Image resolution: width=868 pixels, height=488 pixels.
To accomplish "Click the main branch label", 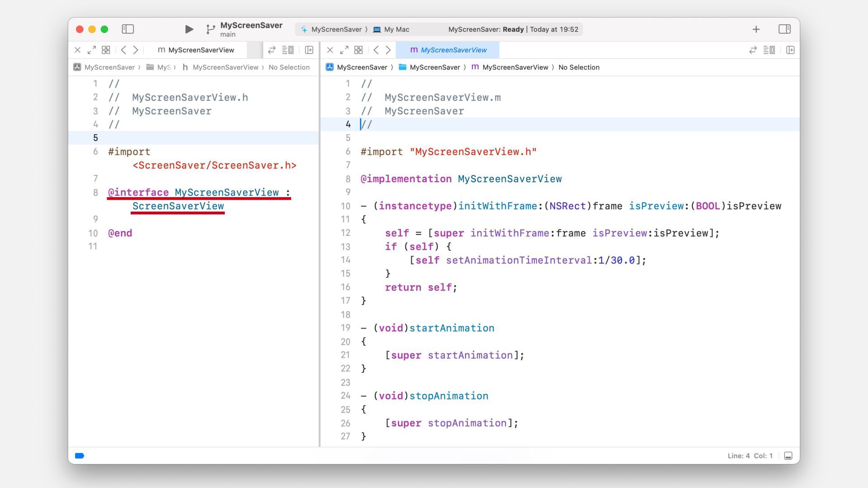I will [228, 35].
